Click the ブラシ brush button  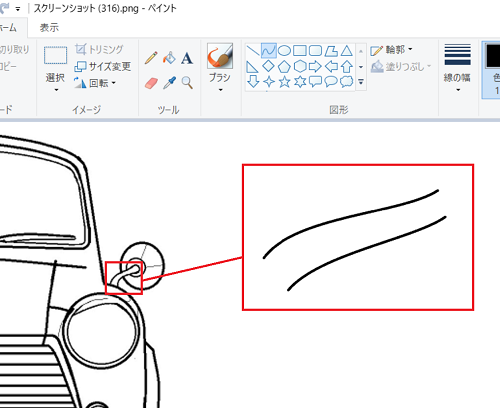point(220,62)
